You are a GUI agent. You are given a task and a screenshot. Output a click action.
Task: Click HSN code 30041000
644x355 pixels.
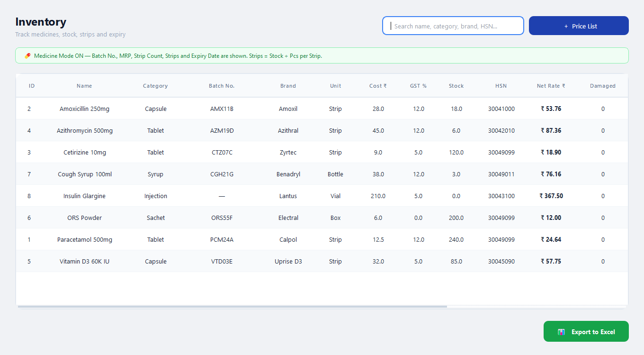[501, 109]
